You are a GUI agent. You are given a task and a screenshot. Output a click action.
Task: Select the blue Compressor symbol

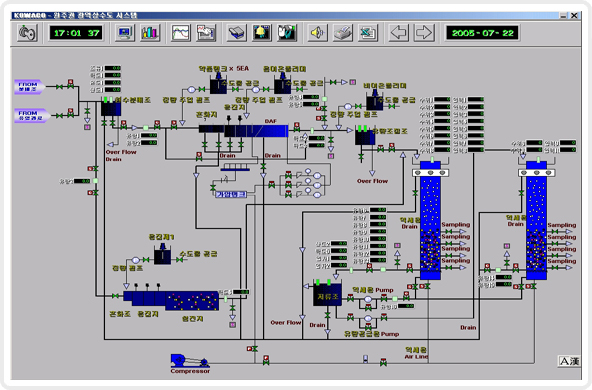coord(190,361)
